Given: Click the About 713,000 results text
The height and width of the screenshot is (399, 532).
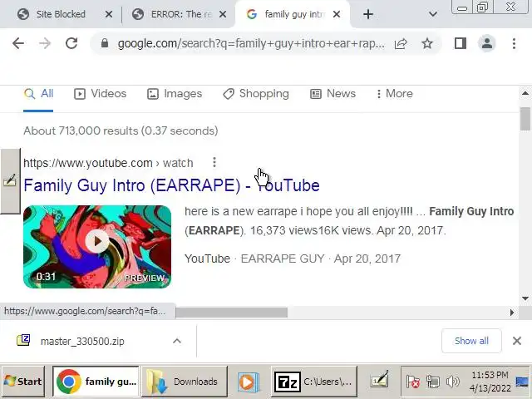Looking at the screenshot, I should pyautogui.click(x=121, y=131).
